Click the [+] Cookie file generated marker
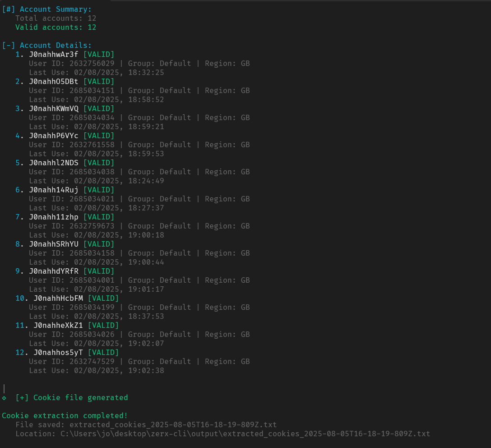The image size is (491, 448). (x=22, y=397)
